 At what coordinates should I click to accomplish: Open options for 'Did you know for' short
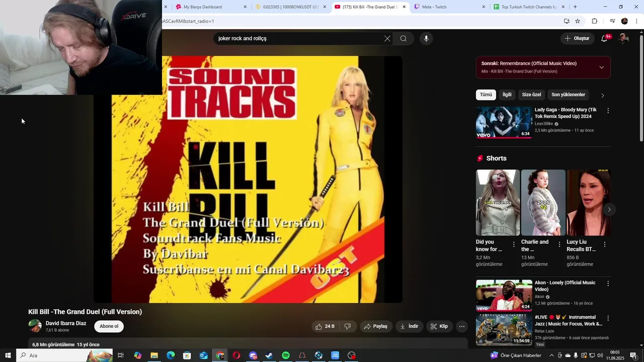coord(514,244)
